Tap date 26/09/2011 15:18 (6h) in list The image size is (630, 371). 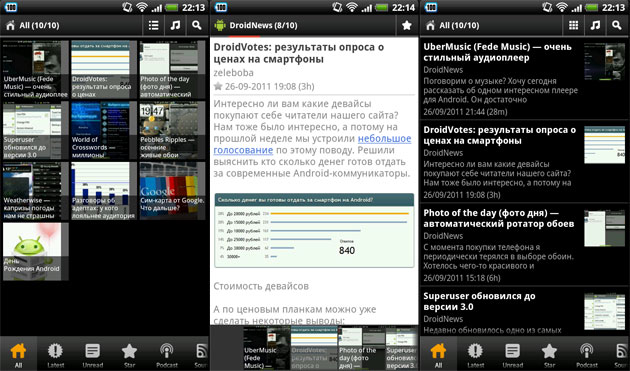tap(462, 278)
